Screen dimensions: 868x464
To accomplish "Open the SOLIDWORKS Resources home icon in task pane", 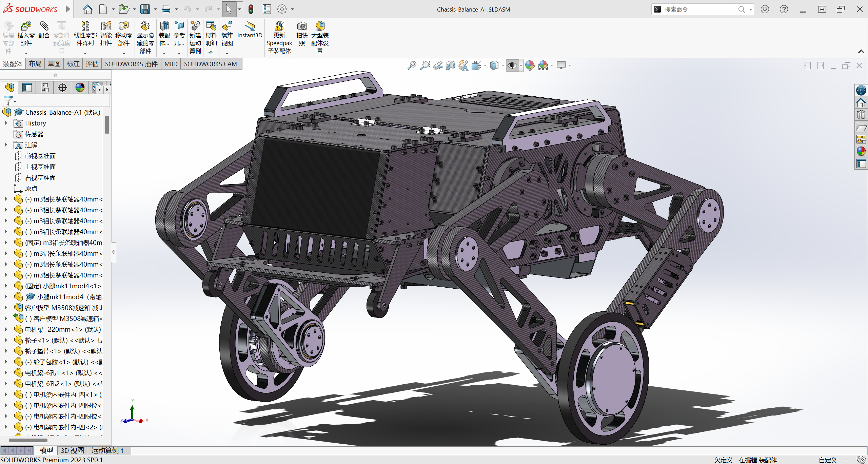I will click(861, 102).
